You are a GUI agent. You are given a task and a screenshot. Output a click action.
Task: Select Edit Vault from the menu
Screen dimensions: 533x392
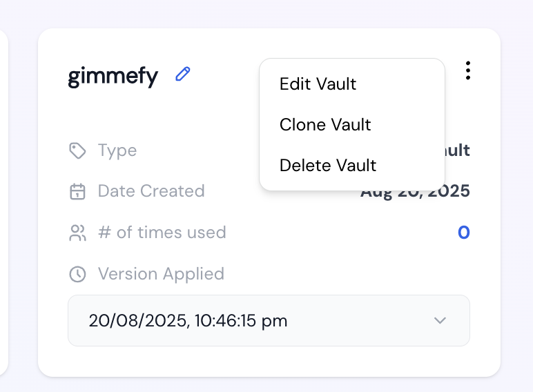[318, 84]
